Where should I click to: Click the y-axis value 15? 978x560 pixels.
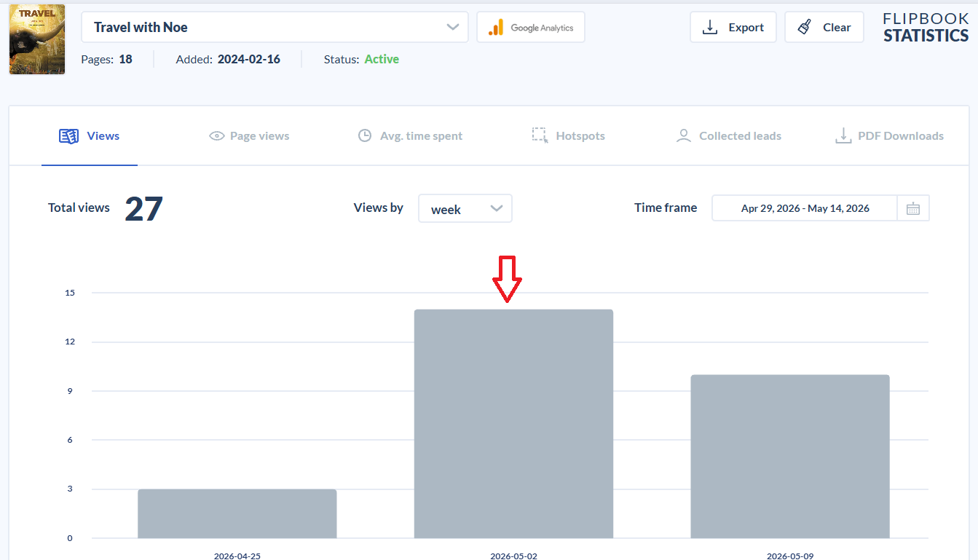coord(70,293)
